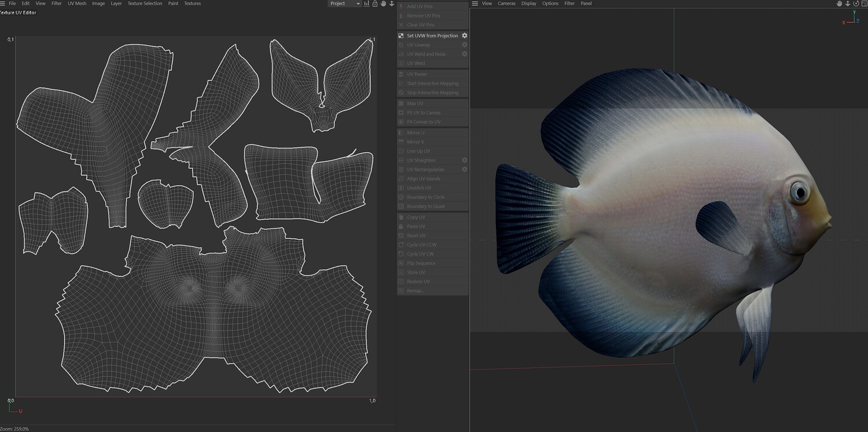Click Cycle UV CCW

point(433,245)
